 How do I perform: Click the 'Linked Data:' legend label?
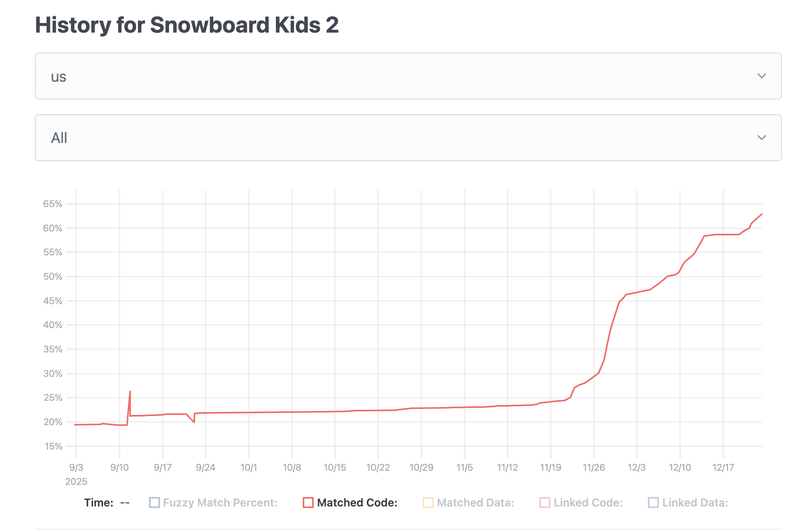coord(695,503)
